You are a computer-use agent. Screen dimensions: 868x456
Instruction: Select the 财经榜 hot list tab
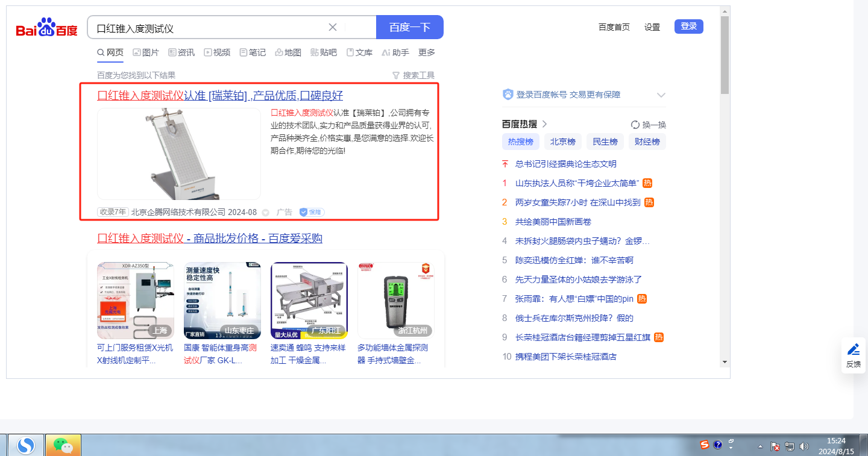(x=647, y=142)
